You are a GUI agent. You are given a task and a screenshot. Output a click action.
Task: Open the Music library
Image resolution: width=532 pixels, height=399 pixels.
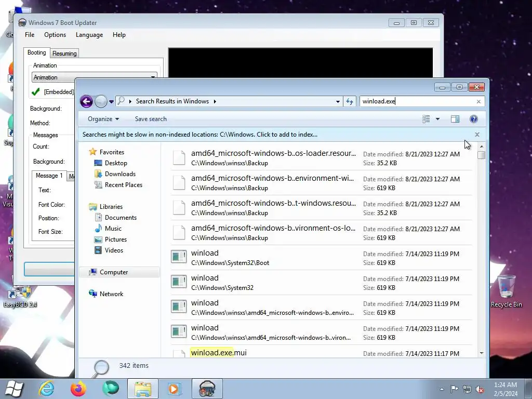tap(113, 228)
